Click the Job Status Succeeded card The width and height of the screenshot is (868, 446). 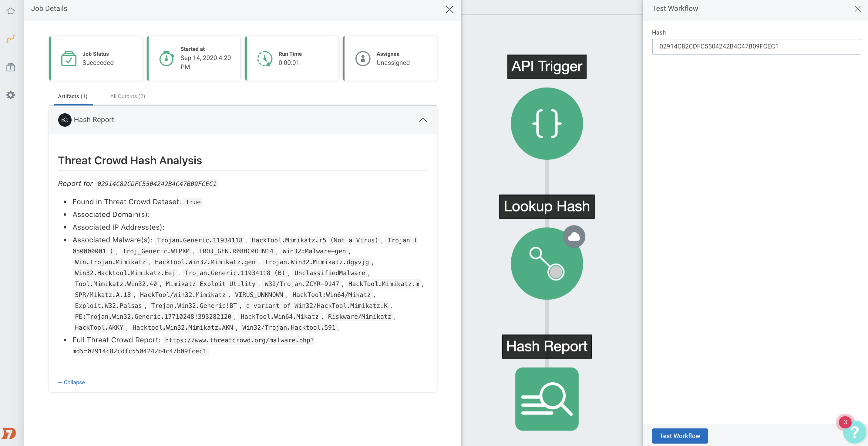[96, 58]
